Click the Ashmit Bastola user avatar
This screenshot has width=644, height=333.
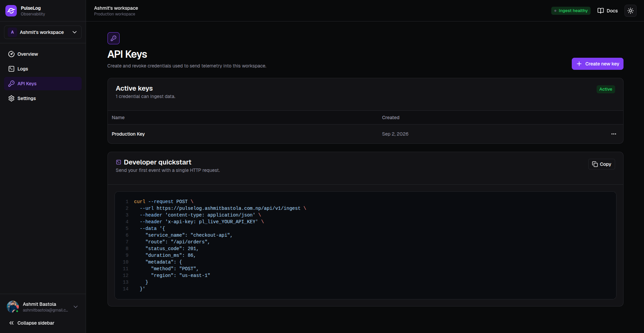[x=13, y=307]
